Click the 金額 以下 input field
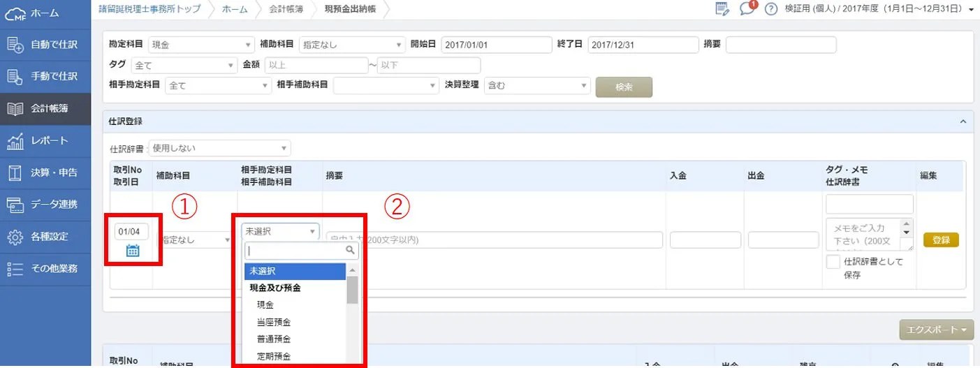Image resolution: width=980 pixels, height=368 pixels. (x=429, y=66)
